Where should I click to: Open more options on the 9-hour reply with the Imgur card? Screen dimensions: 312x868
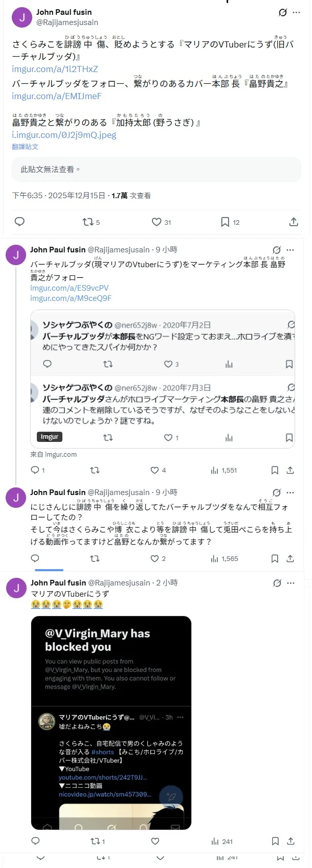coord(291,250)
